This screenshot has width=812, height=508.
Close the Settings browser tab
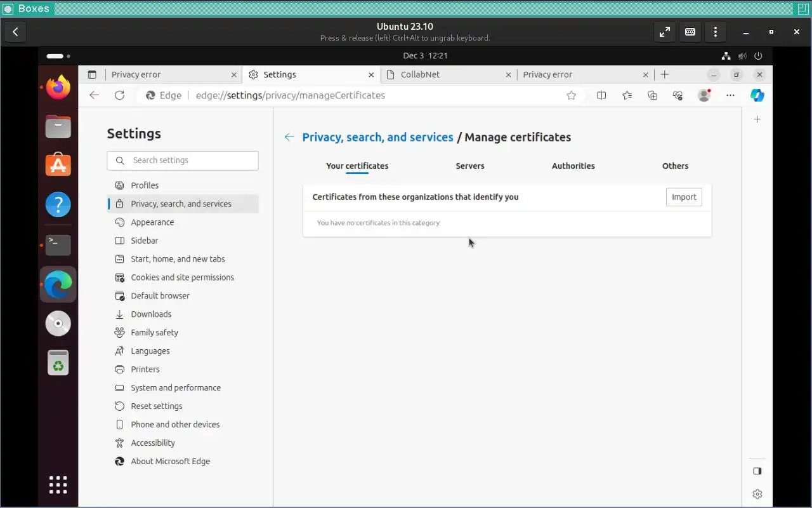[372, 74]
